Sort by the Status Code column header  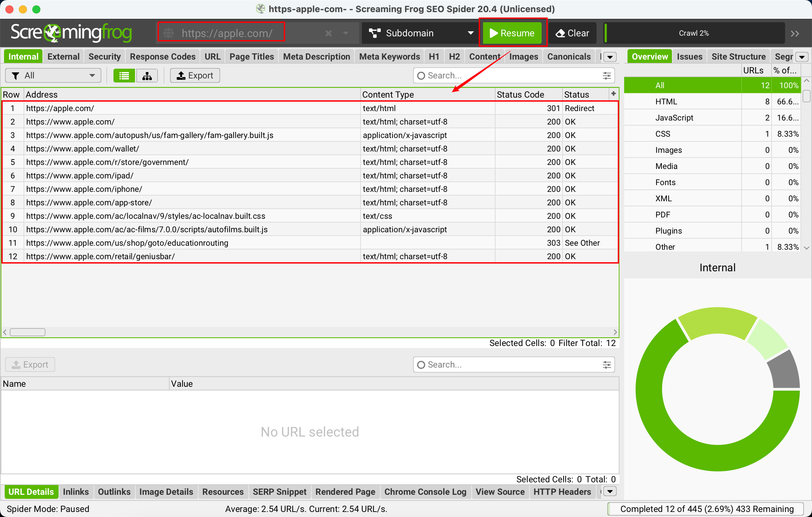click(x=528, y=95)
